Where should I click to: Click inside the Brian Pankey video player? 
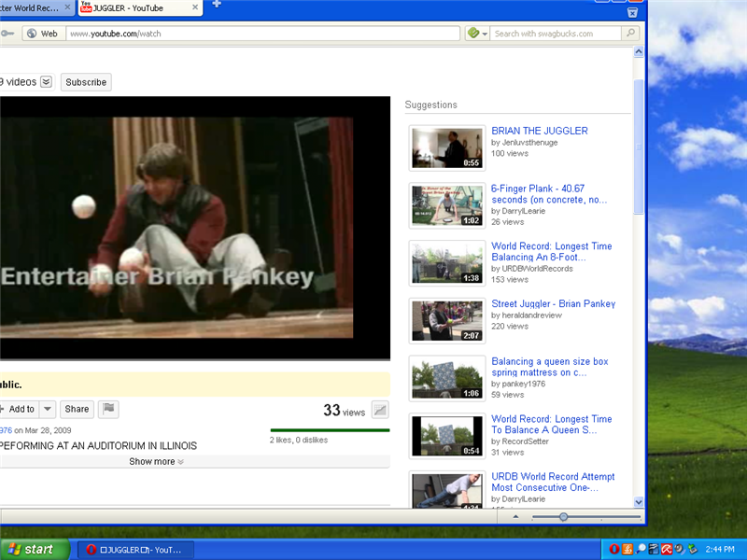point(195,228)
